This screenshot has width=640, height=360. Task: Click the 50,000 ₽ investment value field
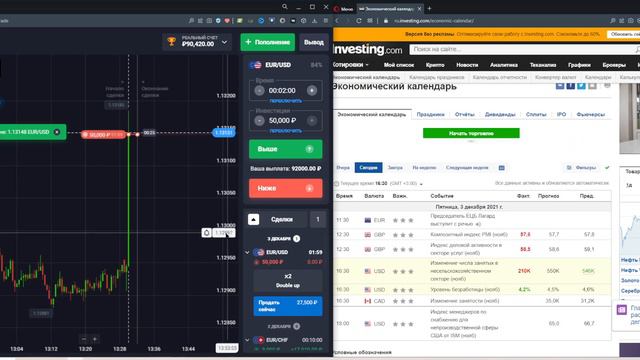282,120
